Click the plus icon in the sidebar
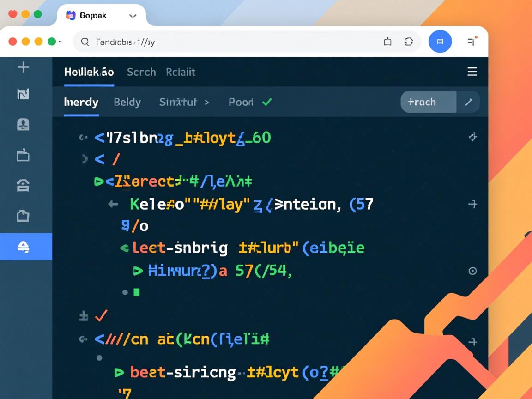The height and width of the screenshot is (399, 532). (23, 67)
